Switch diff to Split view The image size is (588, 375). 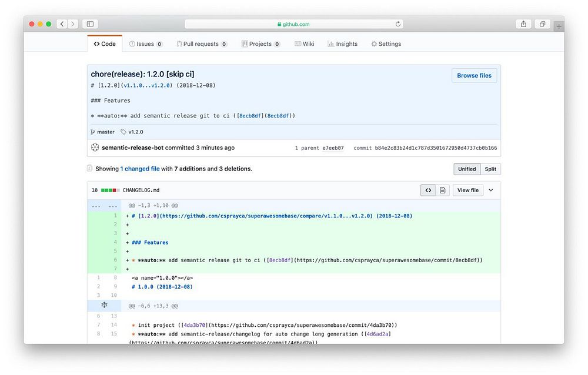[x=490, y=169]
